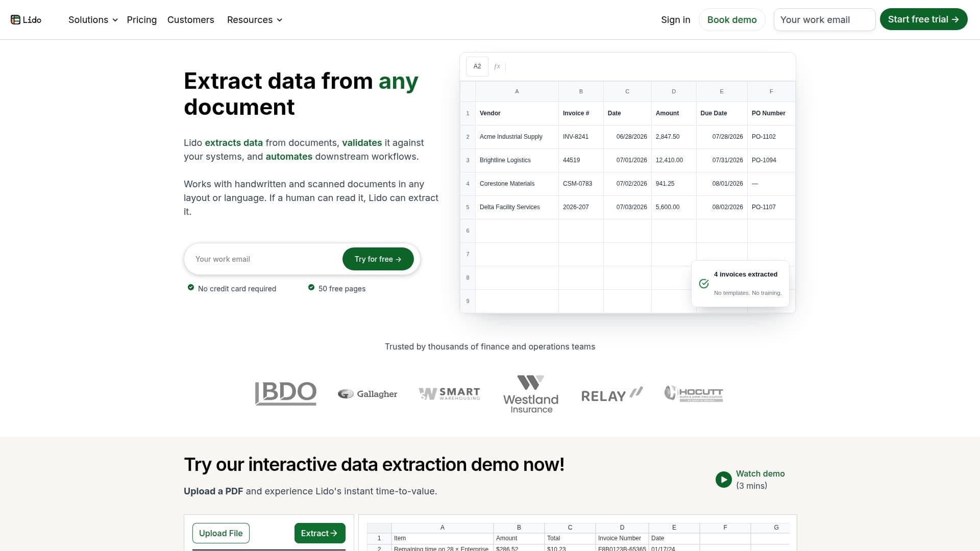Click the validates highlighted text
980x551 pixels.
point(362,143)
